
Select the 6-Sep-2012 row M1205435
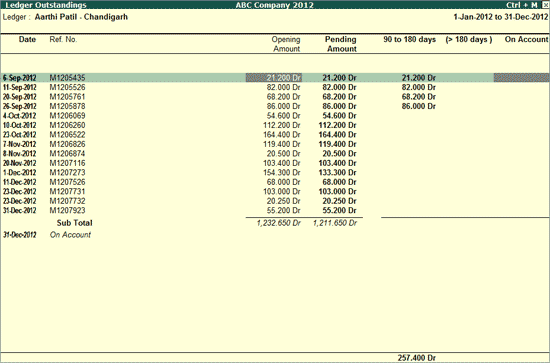(x=275, y=78)
